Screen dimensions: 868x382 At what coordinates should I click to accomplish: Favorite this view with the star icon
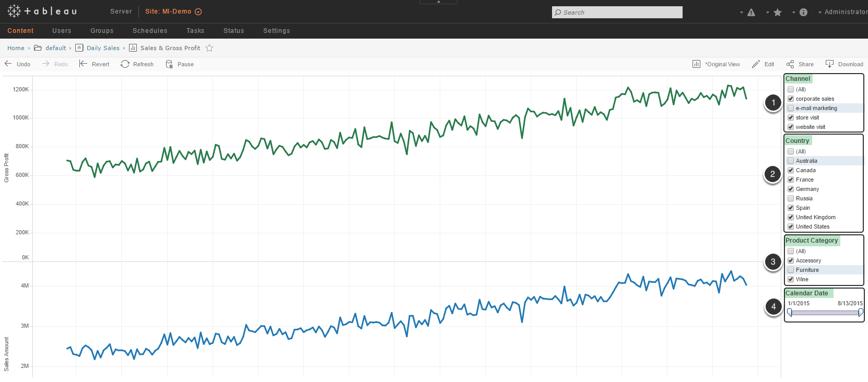209,48
